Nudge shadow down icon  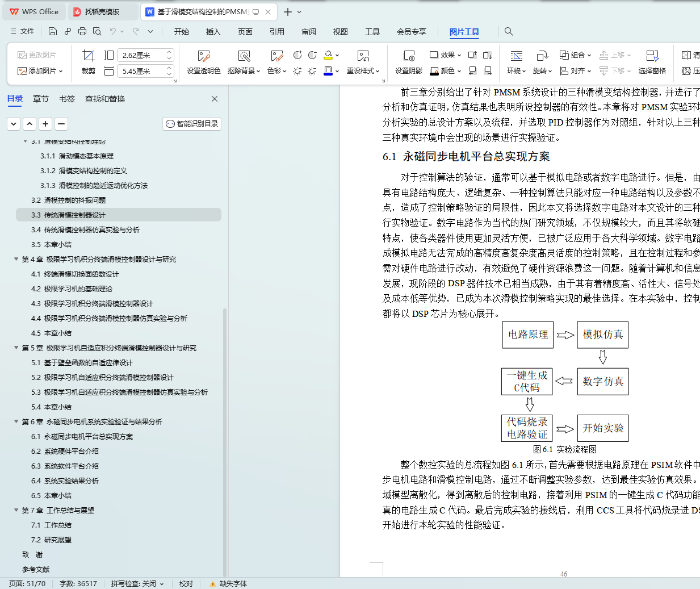coord(487,55)
